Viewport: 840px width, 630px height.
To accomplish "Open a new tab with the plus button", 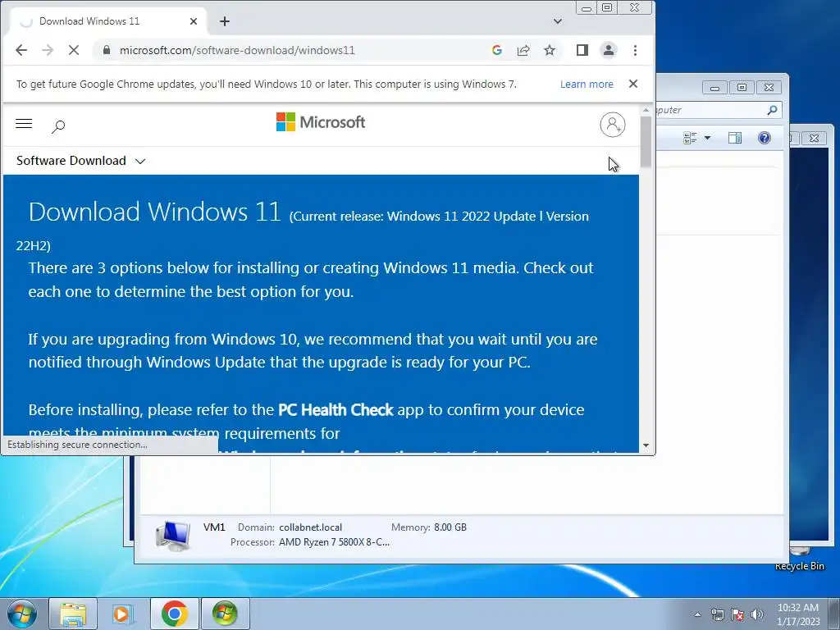I will click(x=225, y=21).
